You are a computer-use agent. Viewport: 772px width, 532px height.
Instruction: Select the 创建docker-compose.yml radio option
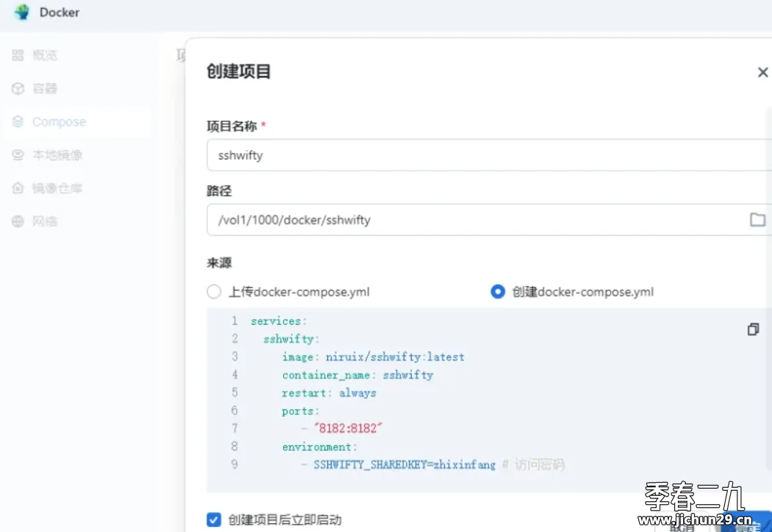[x=498, y=292]
